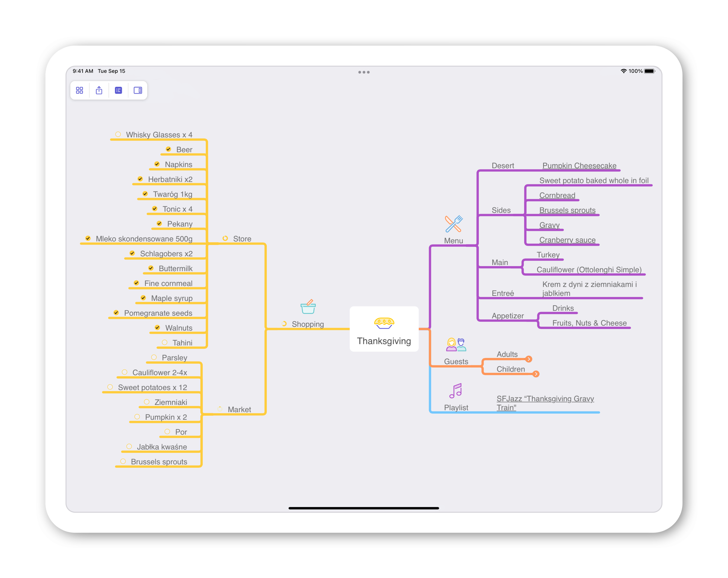Select the Market node
The height and width of the screenshot is (578, 728).
point(239,409)
